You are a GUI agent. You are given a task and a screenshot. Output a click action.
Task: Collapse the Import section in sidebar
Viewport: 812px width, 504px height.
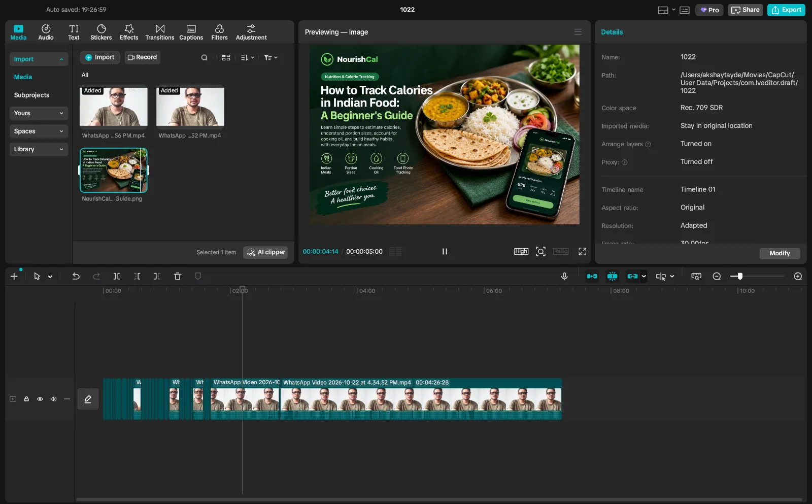coord(39,59)
